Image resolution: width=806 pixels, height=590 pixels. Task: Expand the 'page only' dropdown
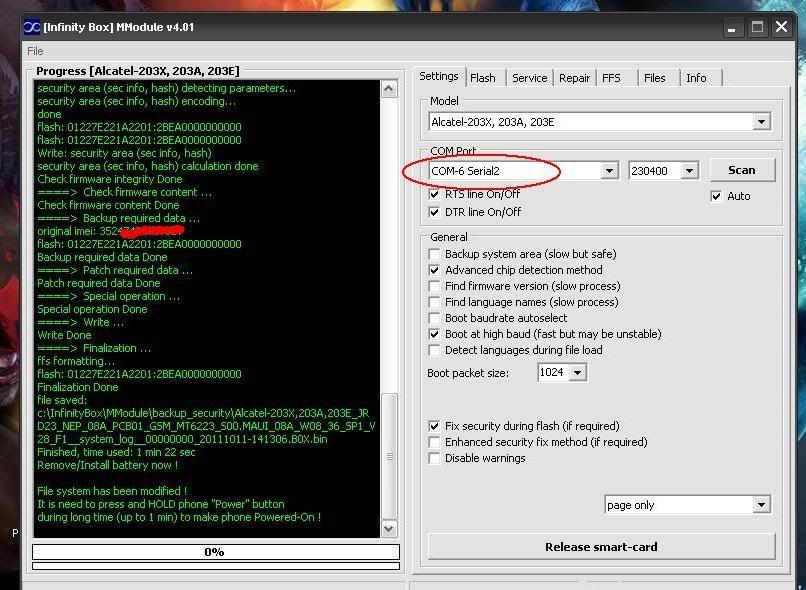(761, 505)
